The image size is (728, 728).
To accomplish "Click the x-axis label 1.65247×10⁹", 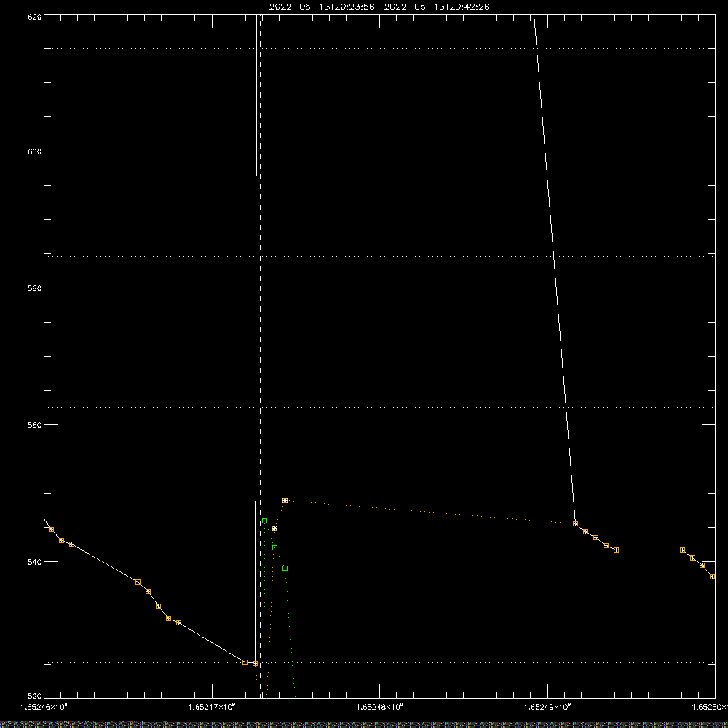I will pos(212,707).
